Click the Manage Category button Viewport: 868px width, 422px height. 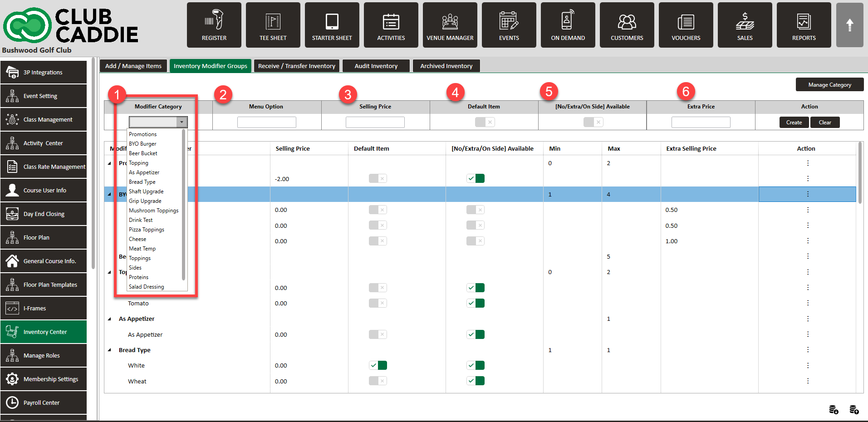point(829,85)
